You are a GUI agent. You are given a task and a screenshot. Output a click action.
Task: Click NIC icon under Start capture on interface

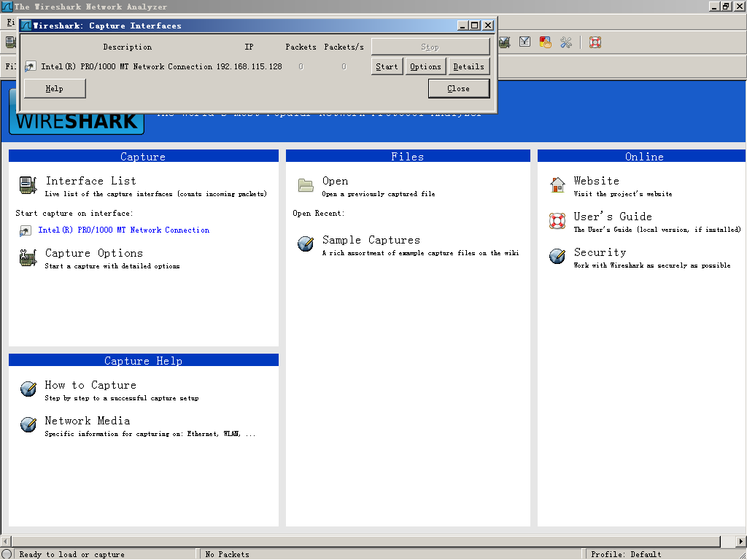pos(25,231)
